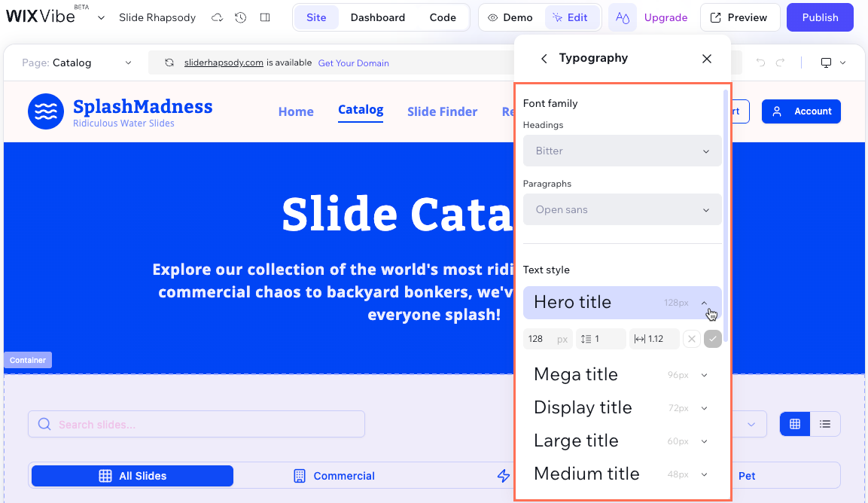Follow the Get Your Domain link

pos(353,63)
